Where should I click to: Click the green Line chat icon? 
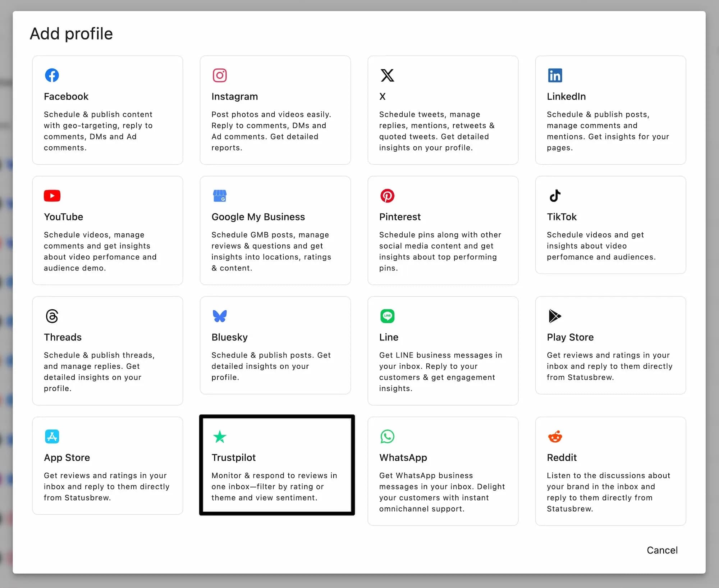pos(387,316)
